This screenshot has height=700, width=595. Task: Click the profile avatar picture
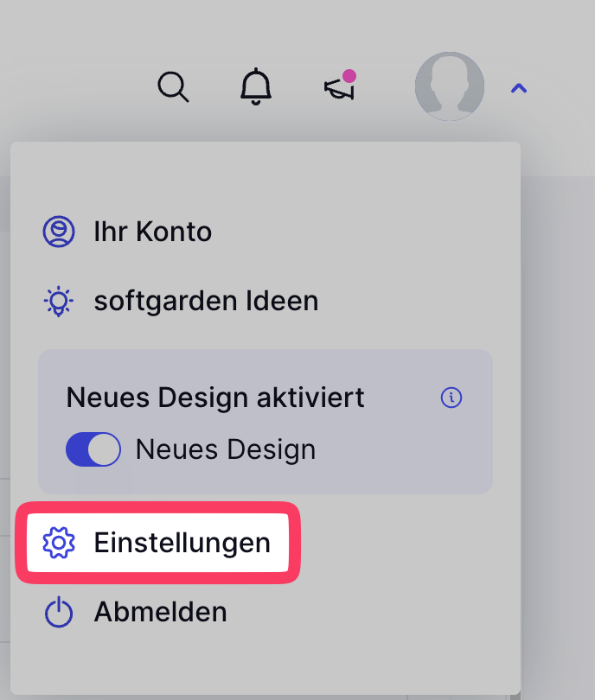point(449,86)
